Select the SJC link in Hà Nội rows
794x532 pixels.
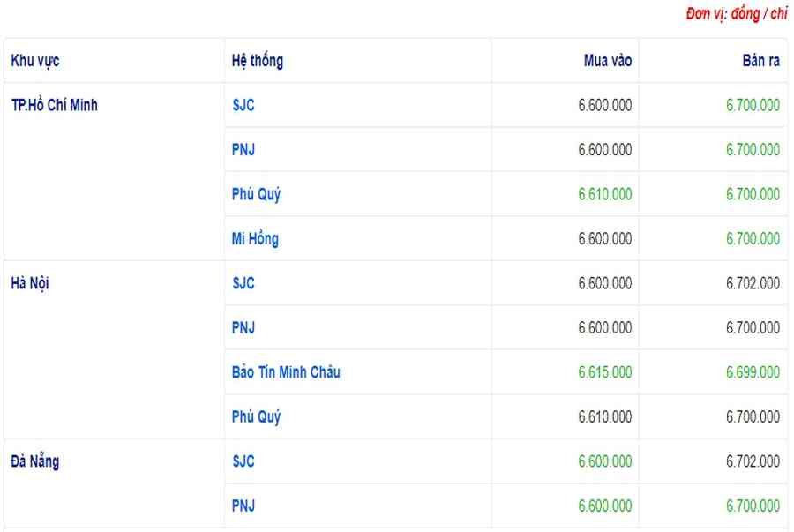pos(243,283)
